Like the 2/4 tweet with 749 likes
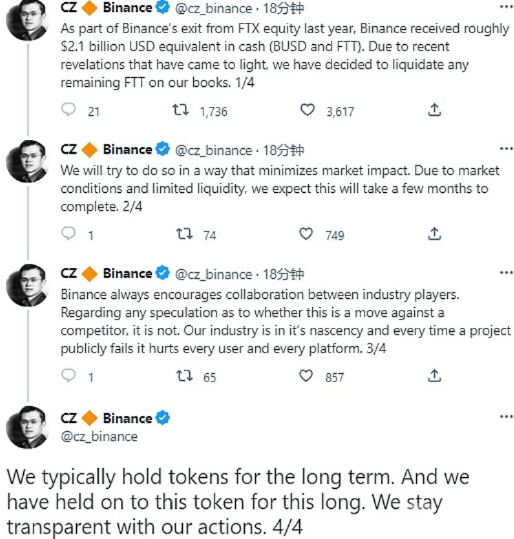Screen dimensions: 514x539 coord(306,234)
